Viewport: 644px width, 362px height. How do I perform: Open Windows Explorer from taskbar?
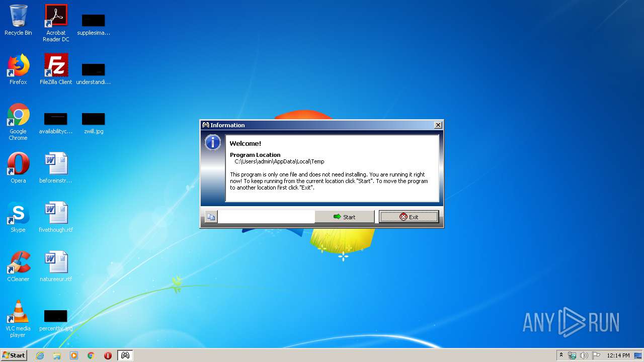tap(57, 355)
